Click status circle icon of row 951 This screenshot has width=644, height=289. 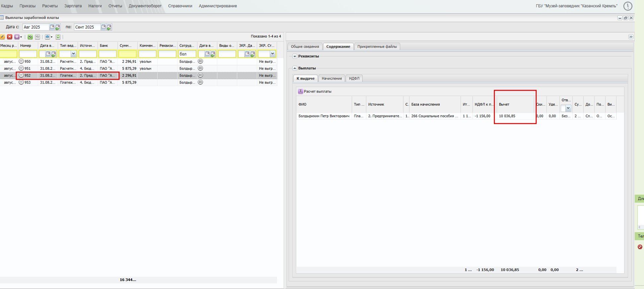tap(21, 68)
